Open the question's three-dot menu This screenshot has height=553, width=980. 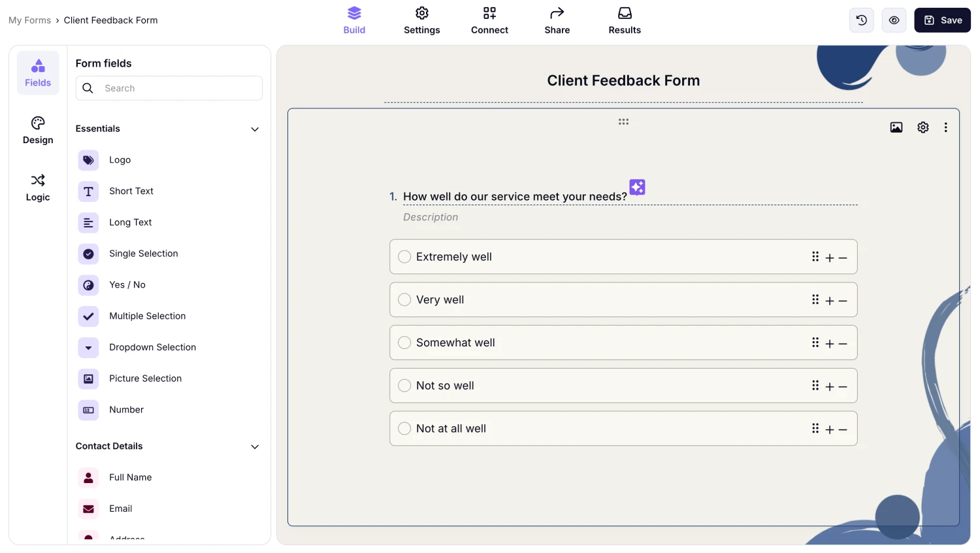(946, 127)
